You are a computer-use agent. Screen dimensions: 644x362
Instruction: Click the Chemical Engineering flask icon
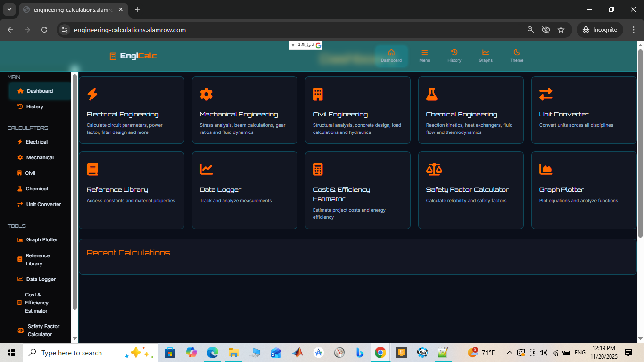pos(431,94)
